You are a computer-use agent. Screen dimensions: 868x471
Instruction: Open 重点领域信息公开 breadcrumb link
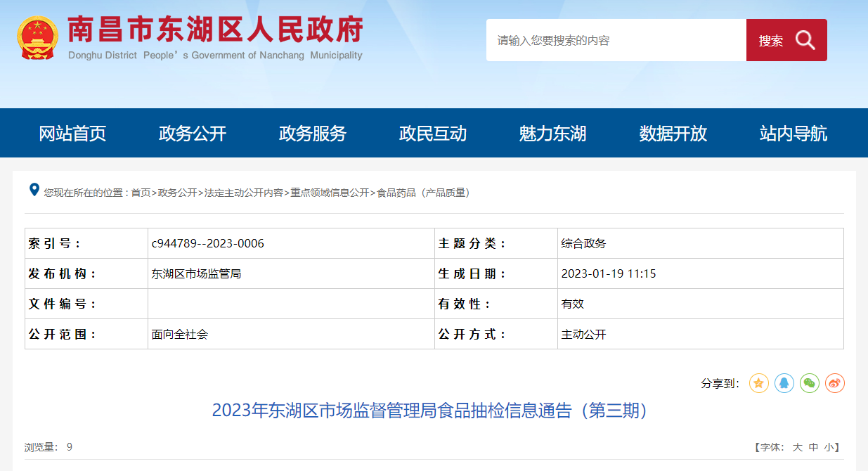click(x=330, y=193)
